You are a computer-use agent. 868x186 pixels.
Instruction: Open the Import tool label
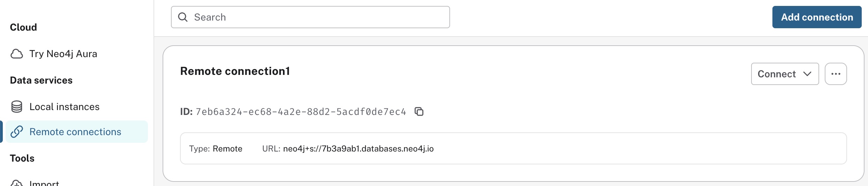pos(44,183)
